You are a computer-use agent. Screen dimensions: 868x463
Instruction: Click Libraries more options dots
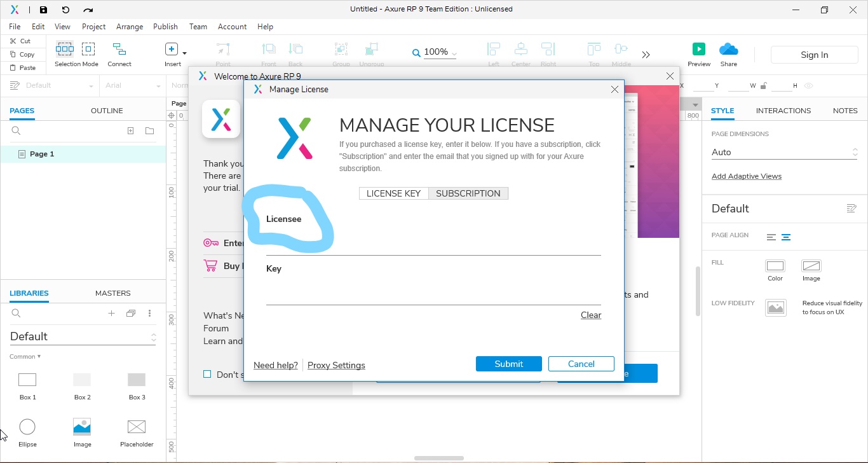[x=149, y=313]
